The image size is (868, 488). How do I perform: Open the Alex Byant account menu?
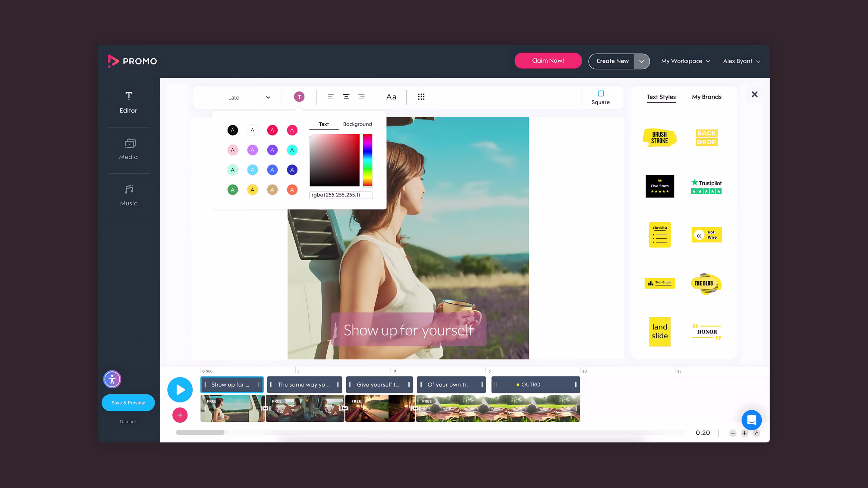742,61
